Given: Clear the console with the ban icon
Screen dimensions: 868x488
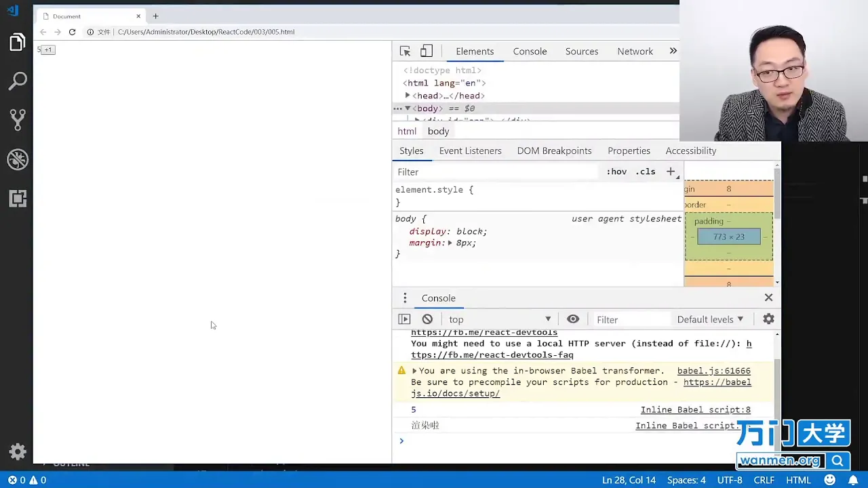Looking at the screenshot, I should [427, 319].
